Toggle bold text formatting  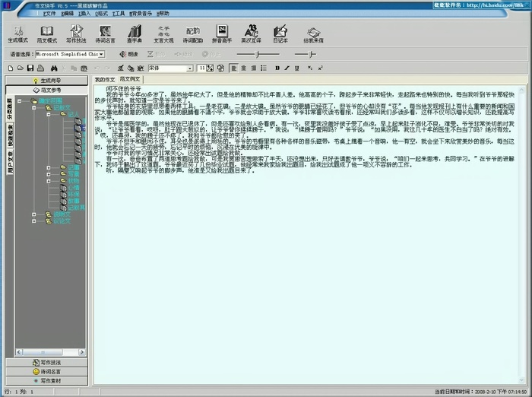[x=277, y=68]
